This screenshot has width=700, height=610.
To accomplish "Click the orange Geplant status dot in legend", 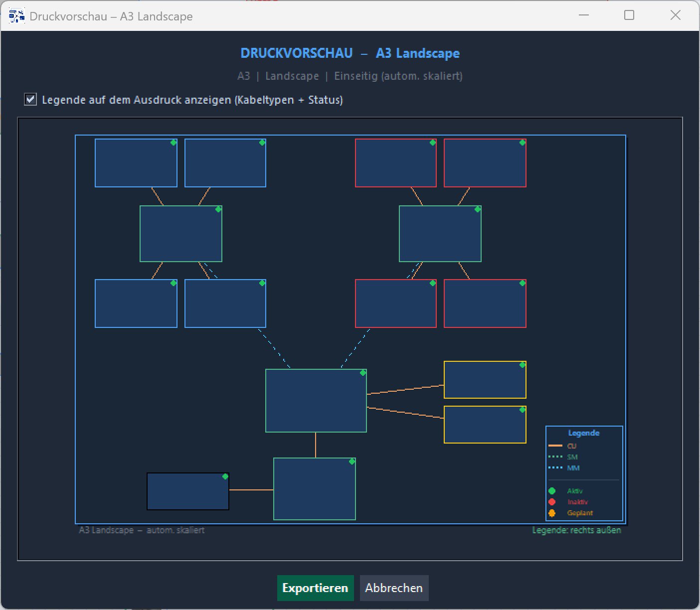I will click(552, 513).
